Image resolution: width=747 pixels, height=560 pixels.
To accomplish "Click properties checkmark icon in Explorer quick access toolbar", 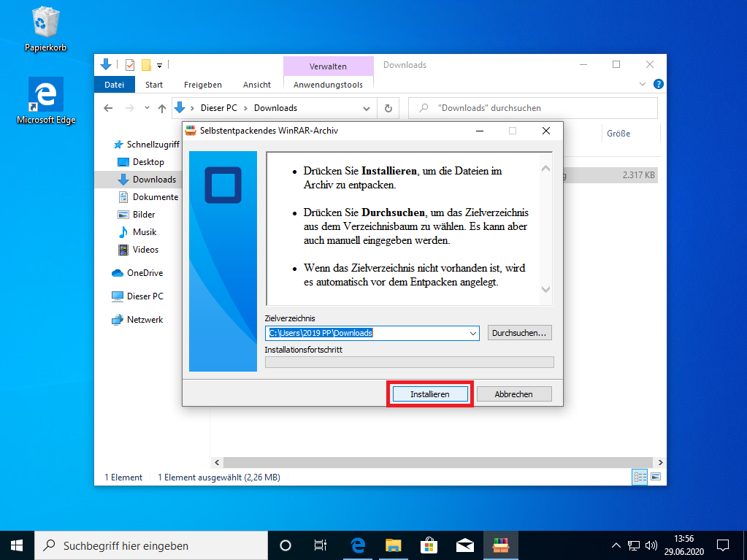I will pyautogui.click(x=129, y=65).
